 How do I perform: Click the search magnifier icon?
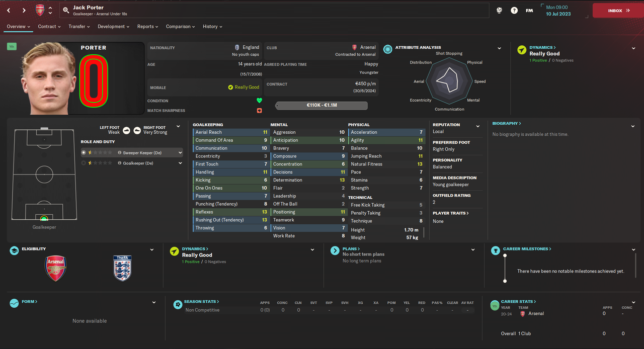coord(66,10)
